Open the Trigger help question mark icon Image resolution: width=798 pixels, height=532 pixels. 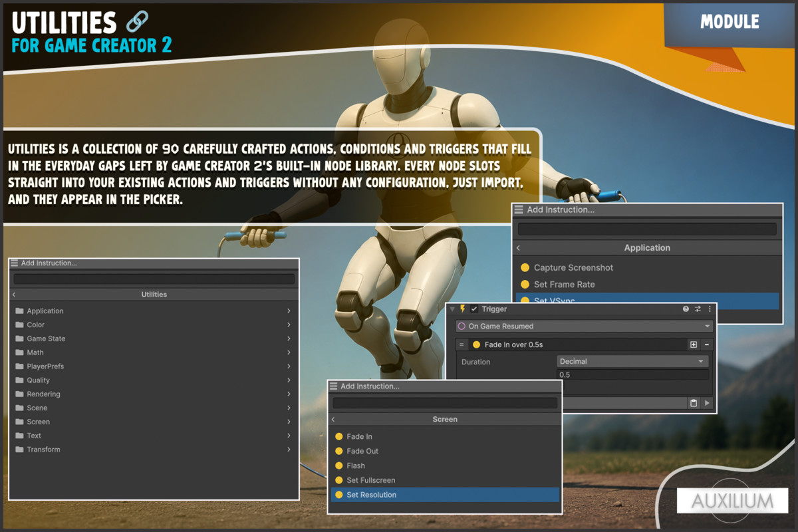pos(686,309)
